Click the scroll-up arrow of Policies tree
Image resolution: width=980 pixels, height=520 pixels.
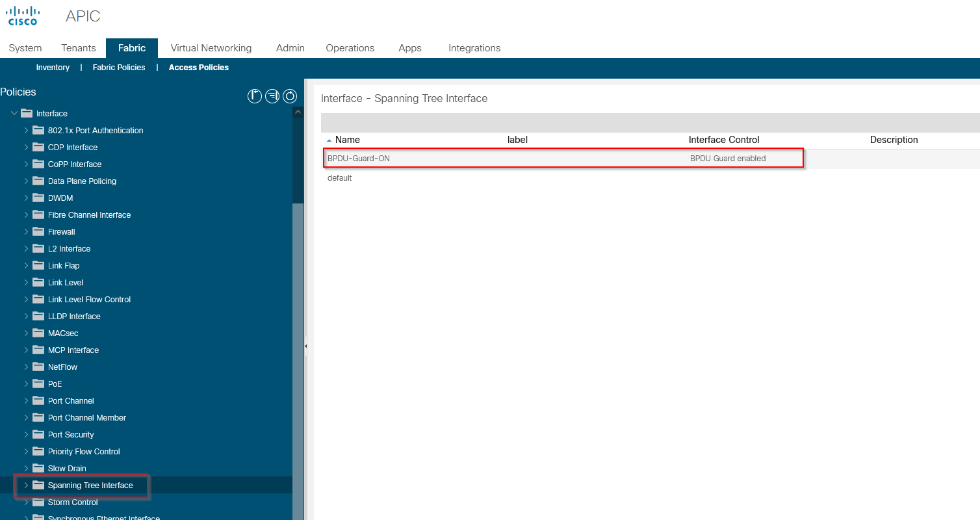click(298, 112)
